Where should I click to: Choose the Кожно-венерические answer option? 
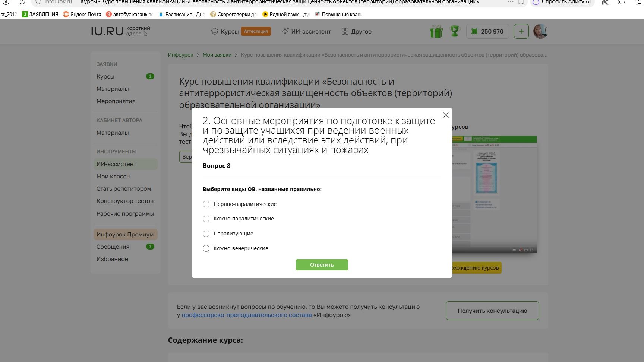(x=206, y=248)
